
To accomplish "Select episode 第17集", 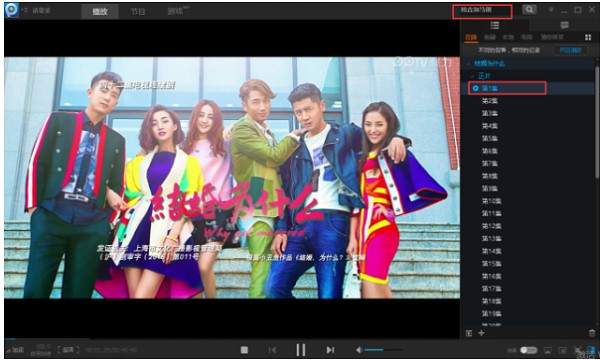I will coord(491,288).
